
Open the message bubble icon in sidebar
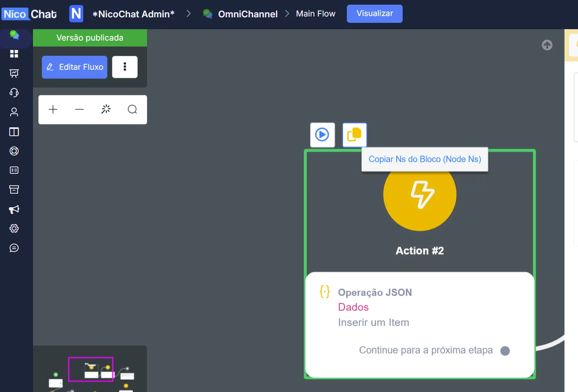click(14, 248)
